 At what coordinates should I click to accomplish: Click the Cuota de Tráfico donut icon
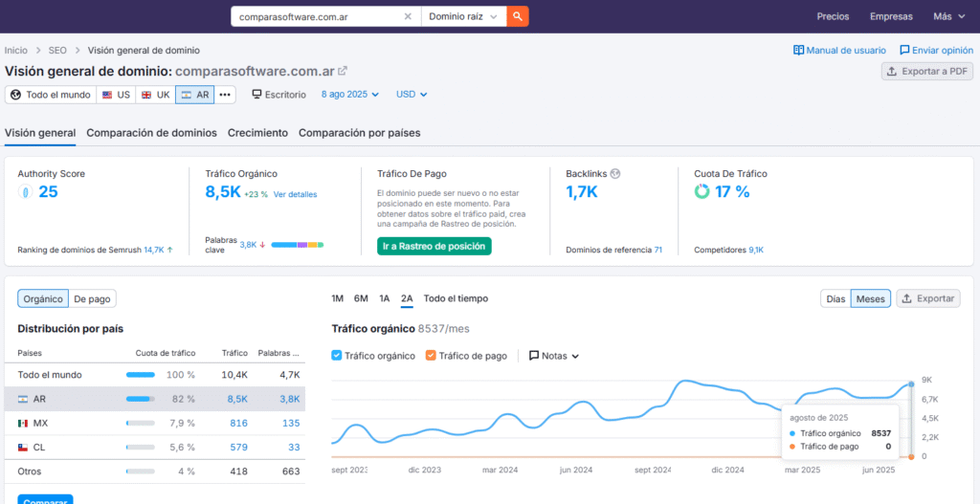[702, 192]
